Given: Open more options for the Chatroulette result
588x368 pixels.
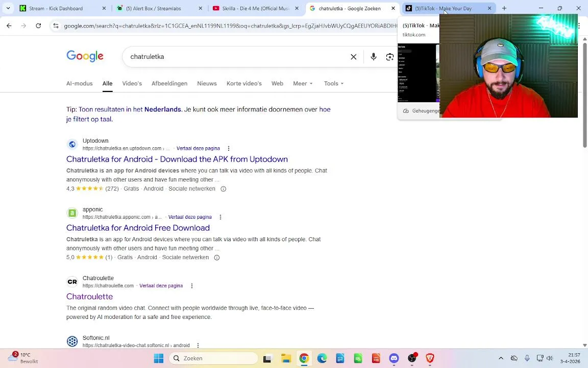Looking at the screenshot, I should click(x=191, y=286).
